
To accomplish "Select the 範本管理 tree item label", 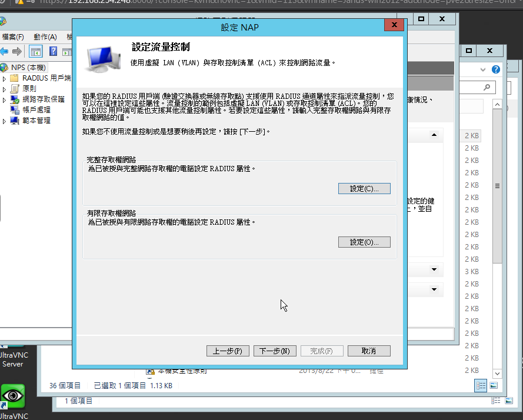I will pos(36,121).
